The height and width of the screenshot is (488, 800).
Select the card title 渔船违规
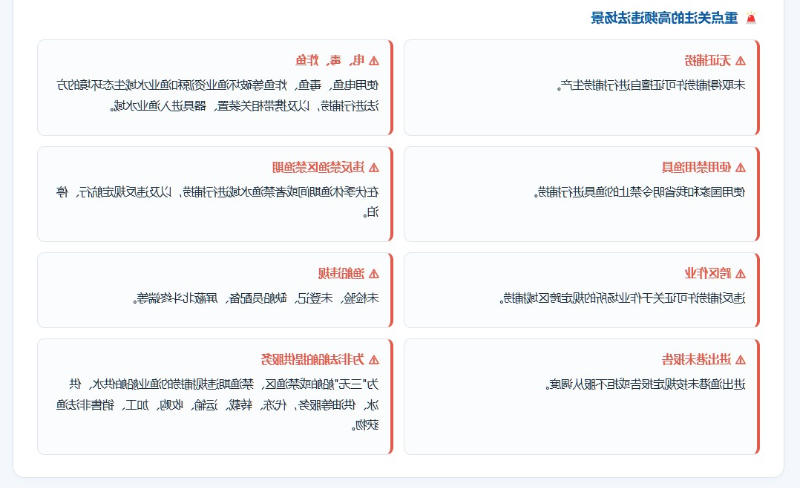[x=341, y=274]
